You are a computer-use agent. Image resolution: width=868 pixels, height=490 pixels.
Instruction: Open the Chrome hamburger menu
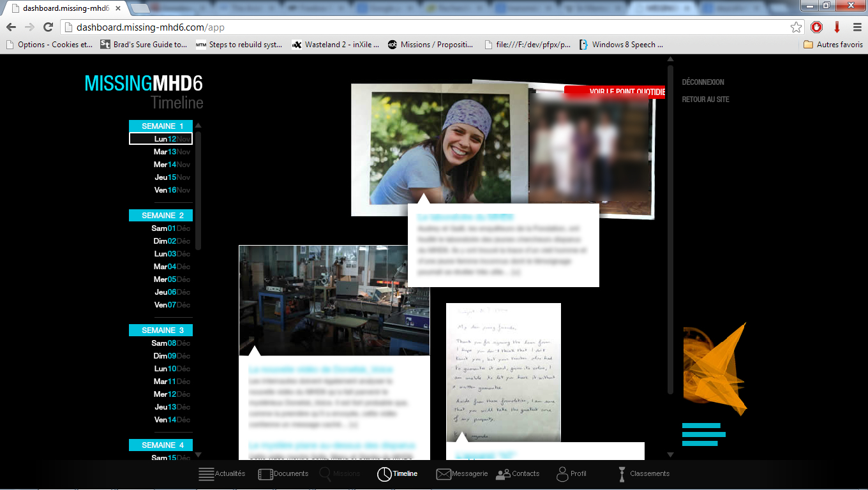857,27
